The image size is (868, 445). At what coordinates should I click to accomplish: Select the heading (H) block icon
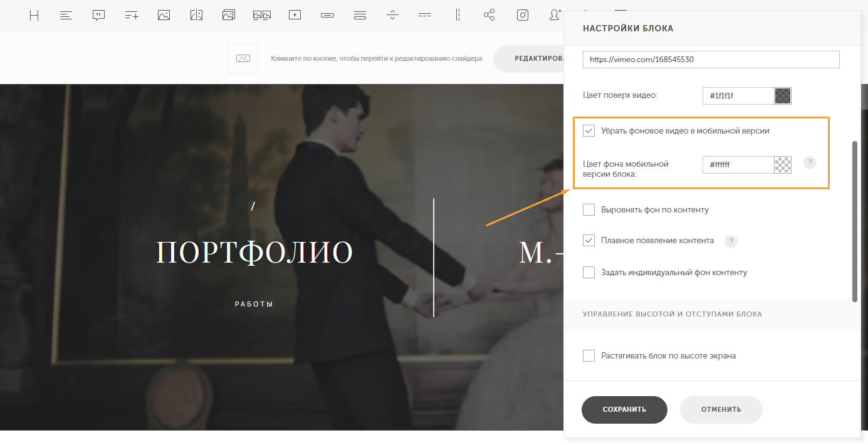(x=34, y=16)
